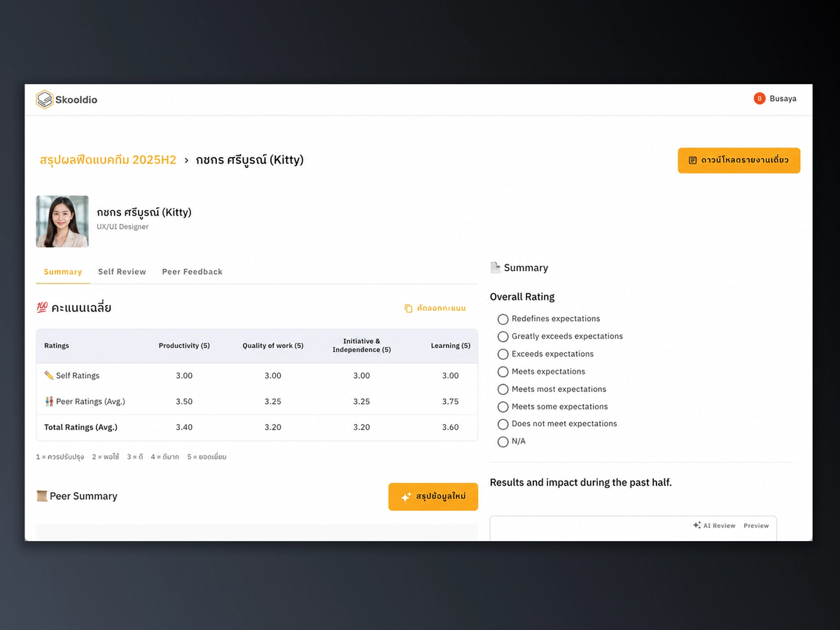
Task: Click the UX/UI Designer job title
Action: [122, 227]
